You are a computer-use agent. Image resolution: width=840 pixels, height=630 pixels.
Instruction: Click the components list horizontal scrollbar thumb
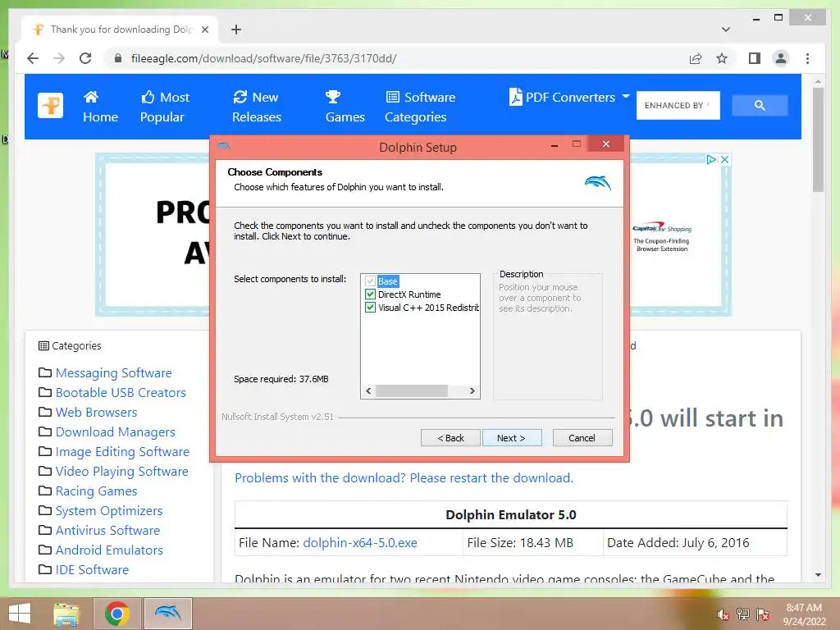[412, 391]
